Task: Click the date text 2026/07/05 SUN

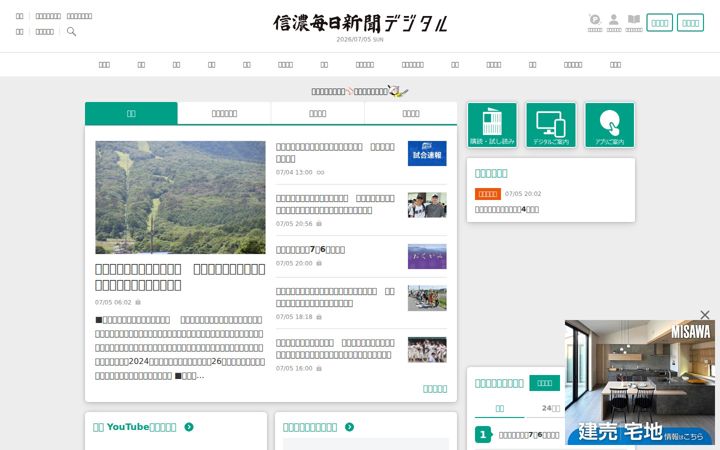Action: [x=360, y=39]
